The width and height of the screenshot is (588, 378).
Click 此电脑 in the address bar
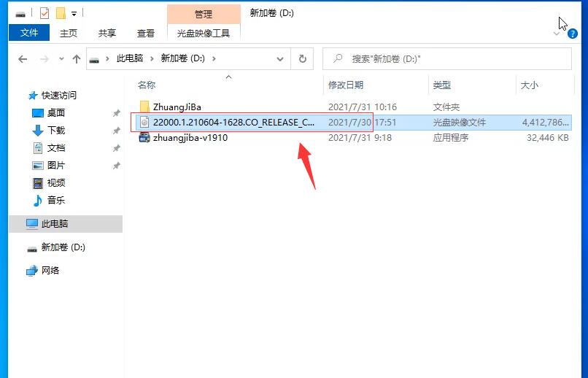point(130,58)
